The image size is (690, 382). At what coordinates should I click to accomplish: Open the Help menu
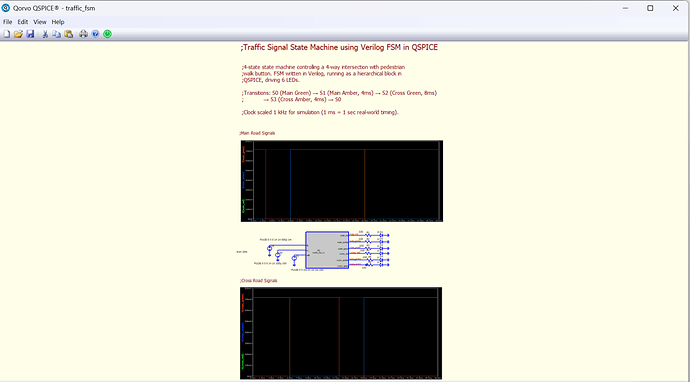point(58,22)
